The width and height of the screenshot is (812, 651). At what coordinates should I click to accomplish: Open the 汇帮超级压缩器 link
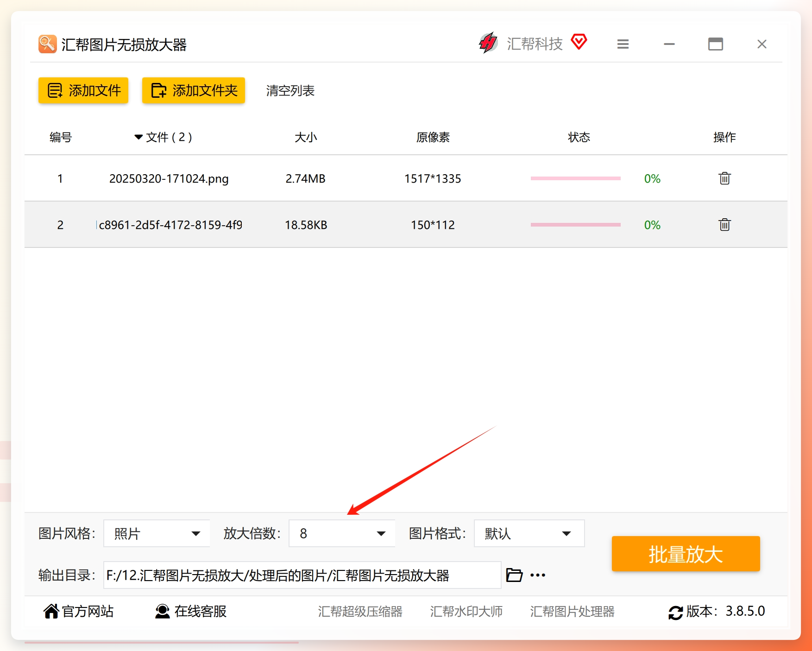(x=360, y=611)
